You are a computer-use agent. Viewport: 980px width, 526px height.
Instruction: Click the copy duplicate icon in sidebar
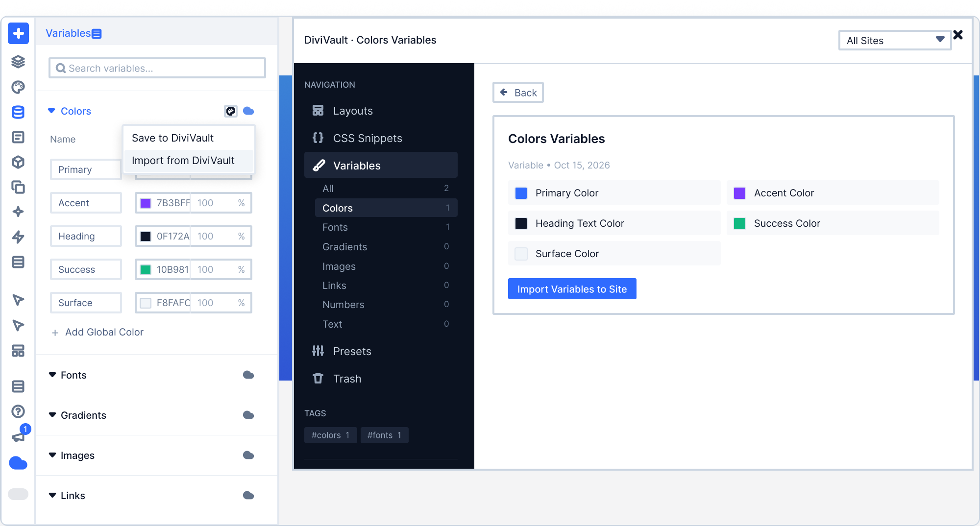coord(18,187)
